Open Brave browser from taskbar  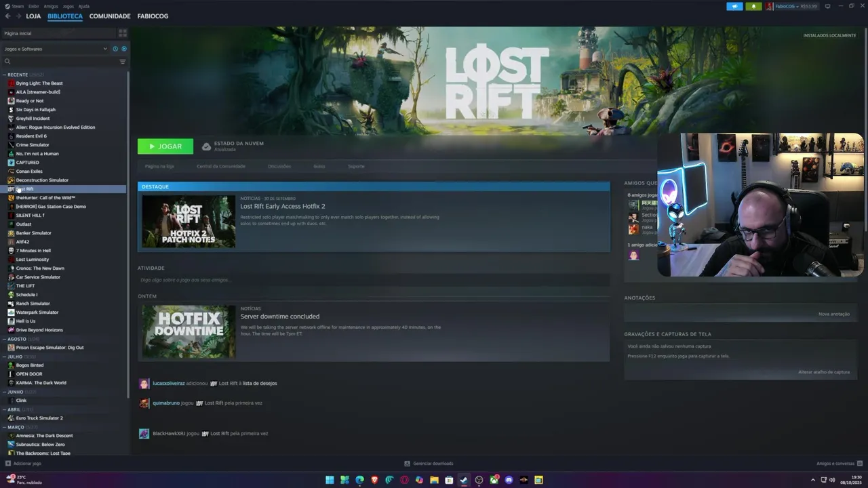coord(374,480)
